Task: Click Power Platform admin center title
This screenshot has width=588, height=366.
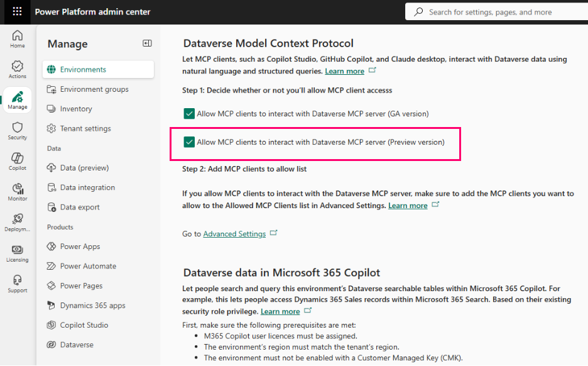Action: pos(92,12)
